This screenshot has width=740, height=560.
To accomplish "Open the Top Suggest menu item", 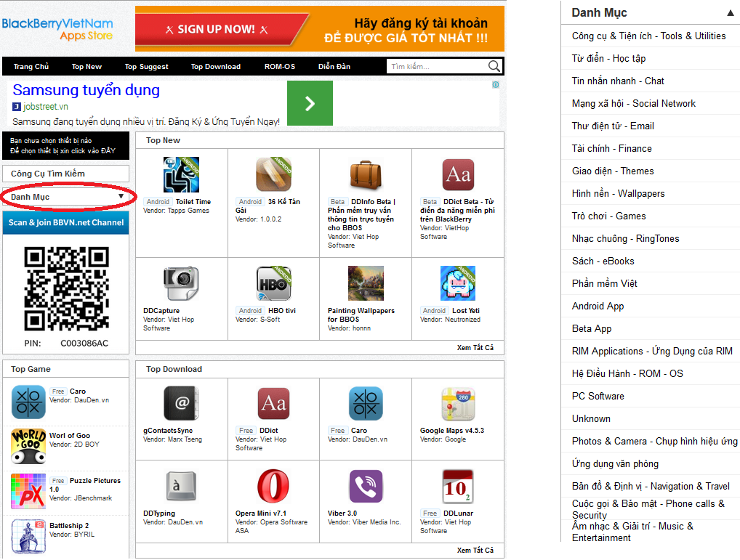I will (146, 67).
